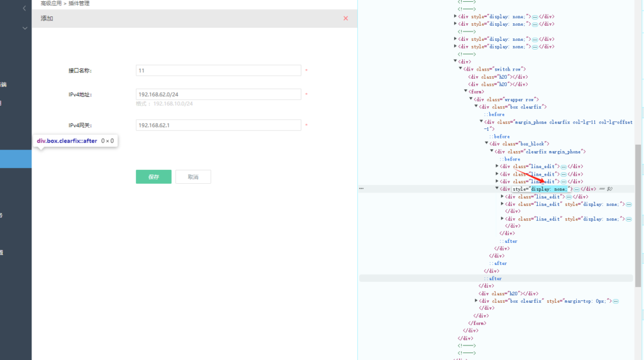Click the DevTools elements panel vertical scrollbar
Viewport: 644px width, 360px height.
coord(638,216)
